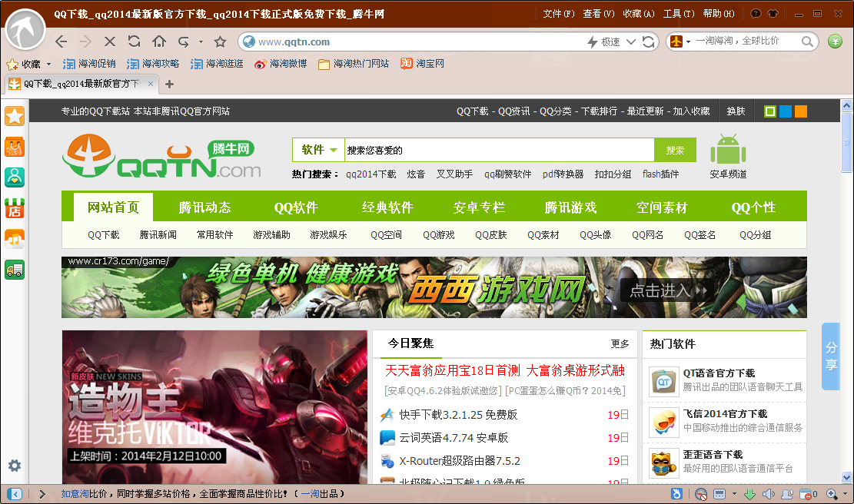
Task: Collapse sidebar with left arrow button
Action: tap(15, 494)
